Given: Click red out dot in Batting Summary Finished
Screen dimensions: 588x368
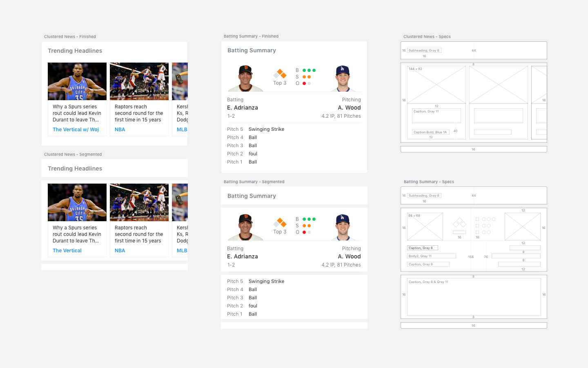Looking at the screenshot, I should (x=304, y=83).
